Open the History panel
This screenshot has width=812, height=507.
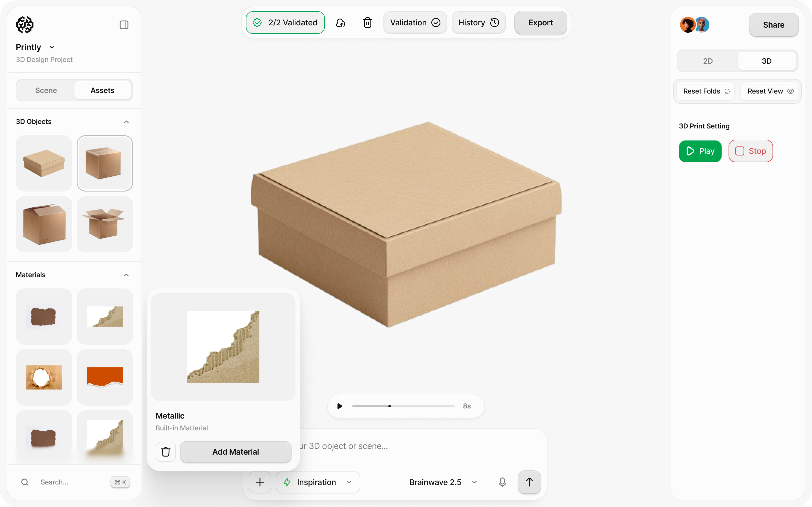tap(478, 23)
